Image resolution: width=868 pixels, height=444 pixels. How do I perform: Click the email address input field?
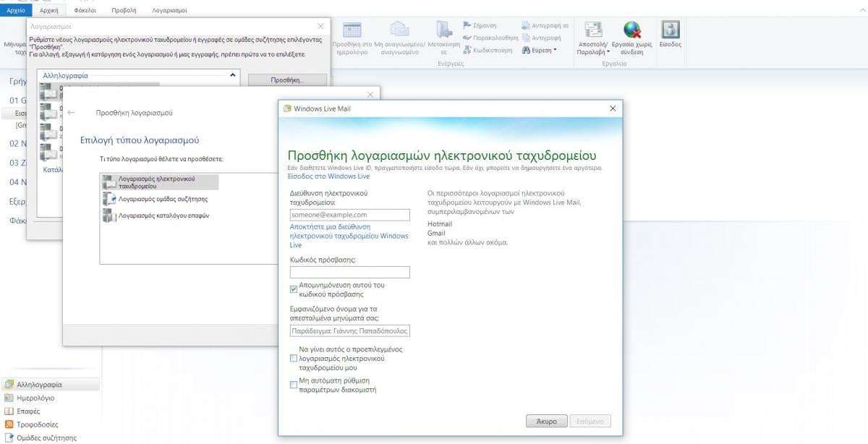pos(349,215)
